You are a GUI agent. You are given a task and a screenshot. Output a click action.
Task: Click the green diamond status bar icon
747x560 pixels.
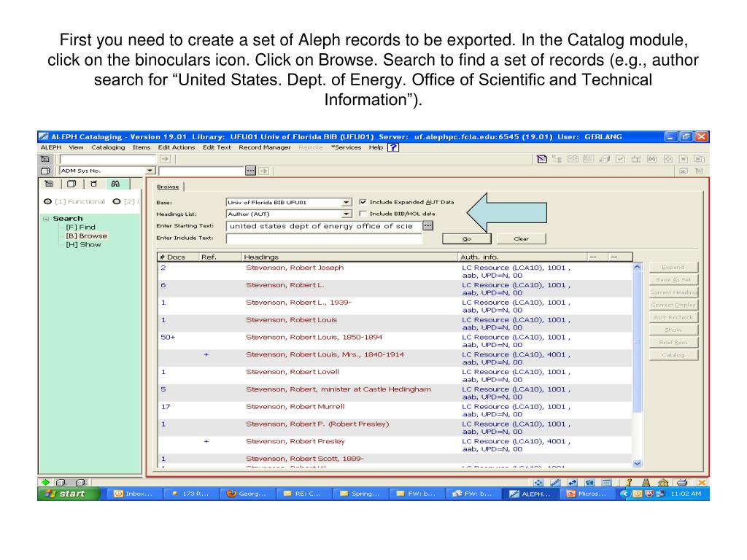[46, 483]
